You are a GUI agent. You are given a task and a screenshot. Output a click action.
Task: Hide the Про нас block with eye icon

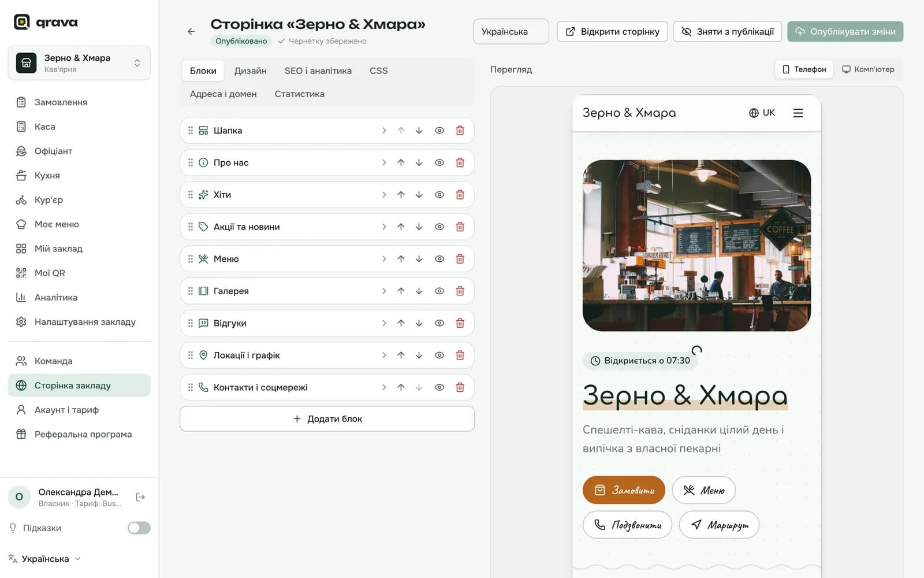pos(439,162)
